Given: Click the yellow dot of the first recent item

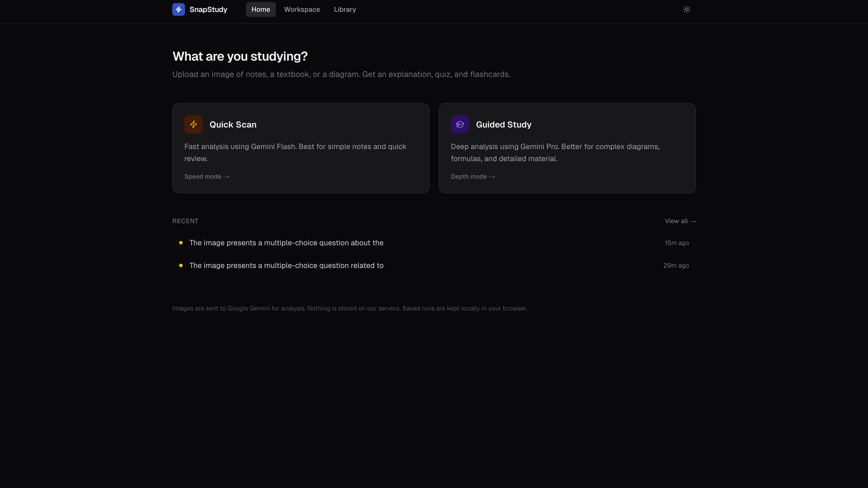Looking at the screenshot, I should pyautogui.click(x=181, y=243).
